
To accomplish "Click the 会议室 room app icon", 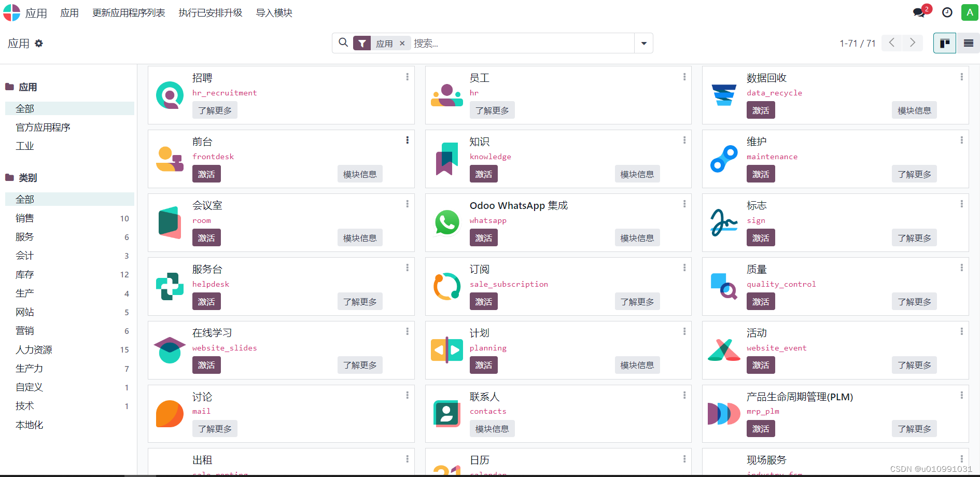I will tap(170, 222).
